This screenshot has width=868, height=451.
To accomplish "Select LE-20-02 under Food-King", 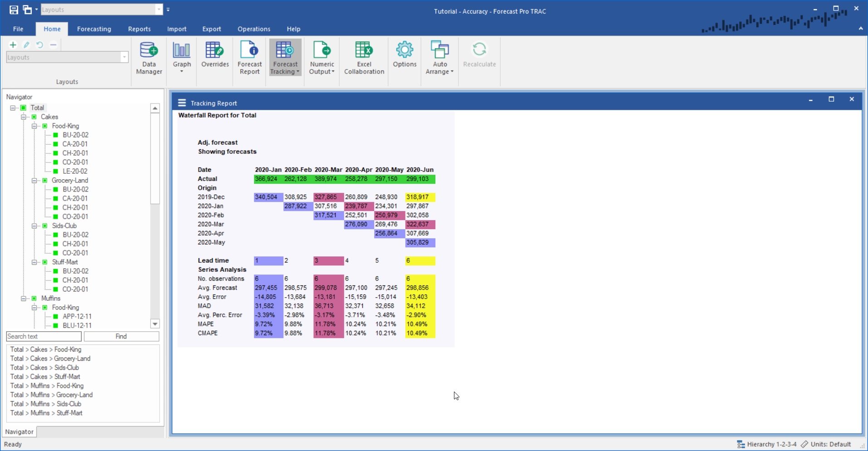I will [x=75, y=172].
